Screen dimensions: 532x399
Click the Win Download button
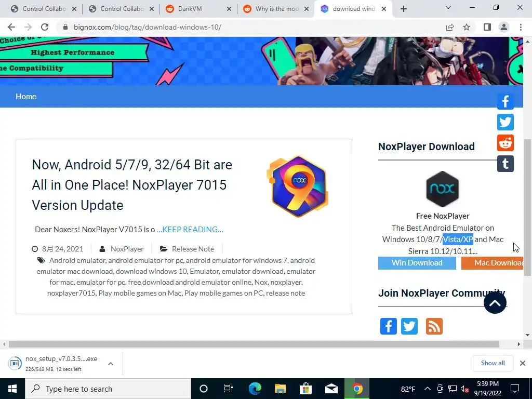pos(417,263)
